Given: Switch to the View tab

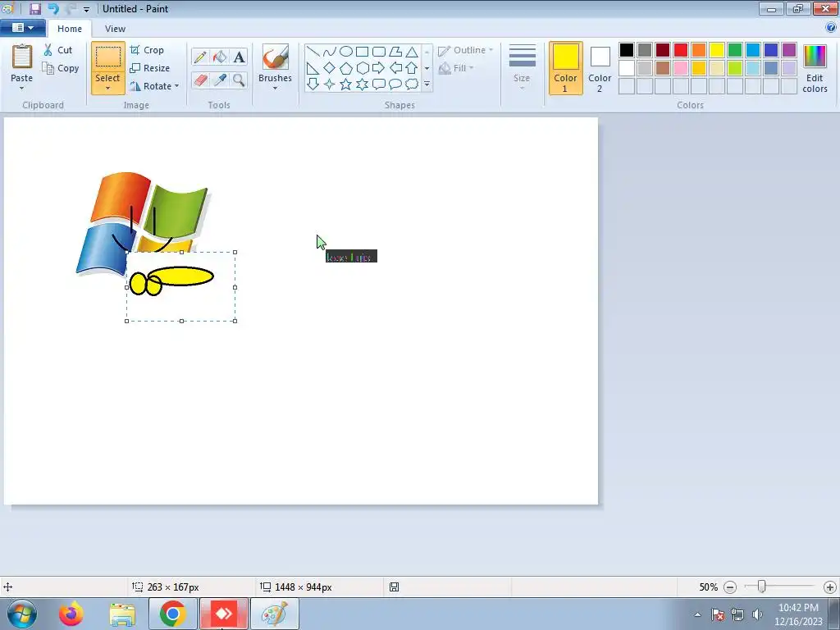Looking at the screenshot, I should [x=115, y=29].
